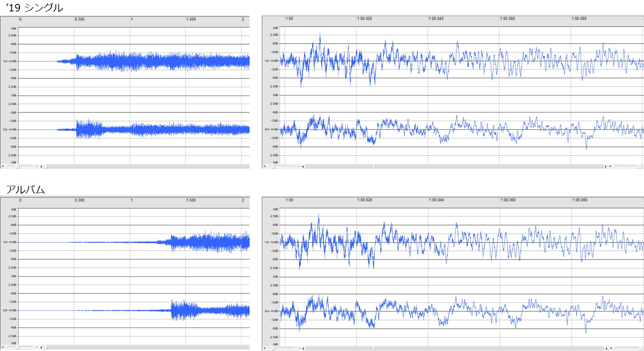
Task: Click the 1:00.060 ruler mark in the '19 single zoomed panel
Action: pos(507,19)
